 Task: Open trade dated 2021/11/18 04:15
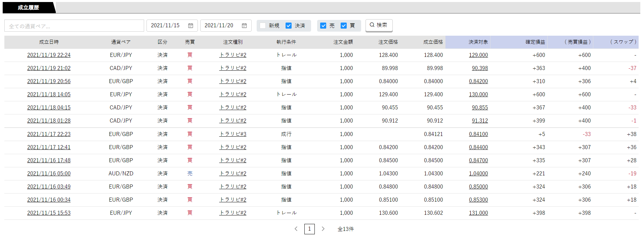tap(49, 107)
